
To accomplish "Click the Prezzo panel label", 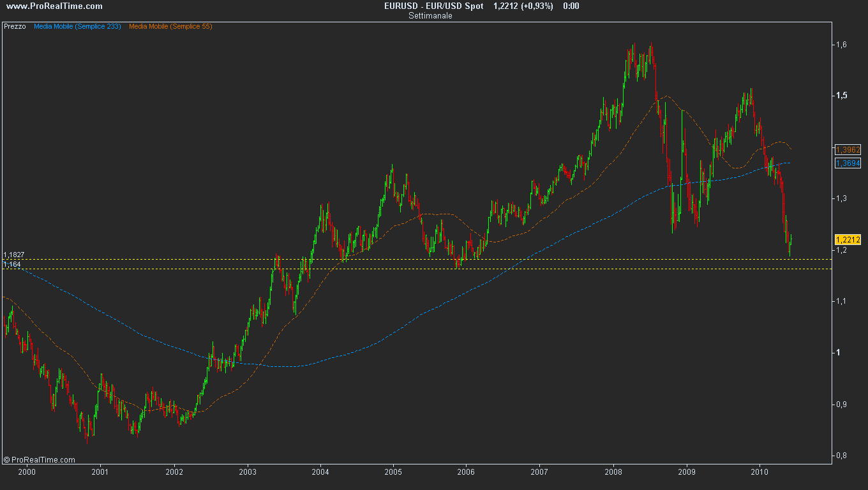I will point(15,26).
